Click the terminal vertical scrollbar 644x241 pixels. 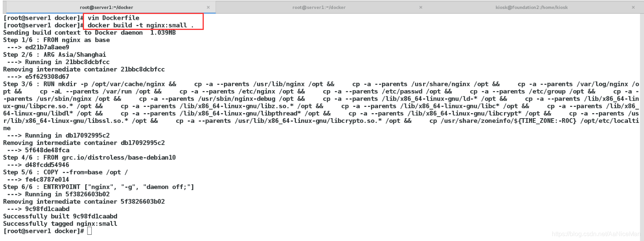(642, 126)
